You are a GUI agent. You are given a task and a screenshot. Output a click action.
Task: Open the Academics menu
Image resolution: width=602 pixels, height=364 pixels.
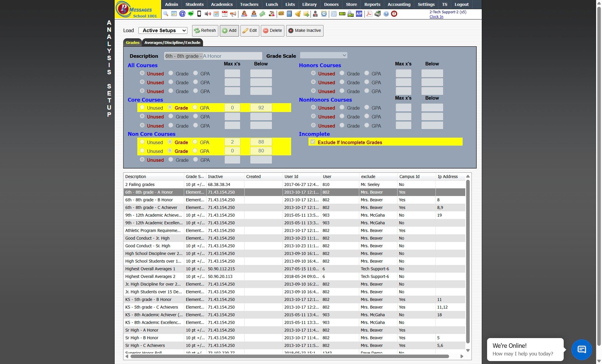pyautogui.click(x=222, y=4)
